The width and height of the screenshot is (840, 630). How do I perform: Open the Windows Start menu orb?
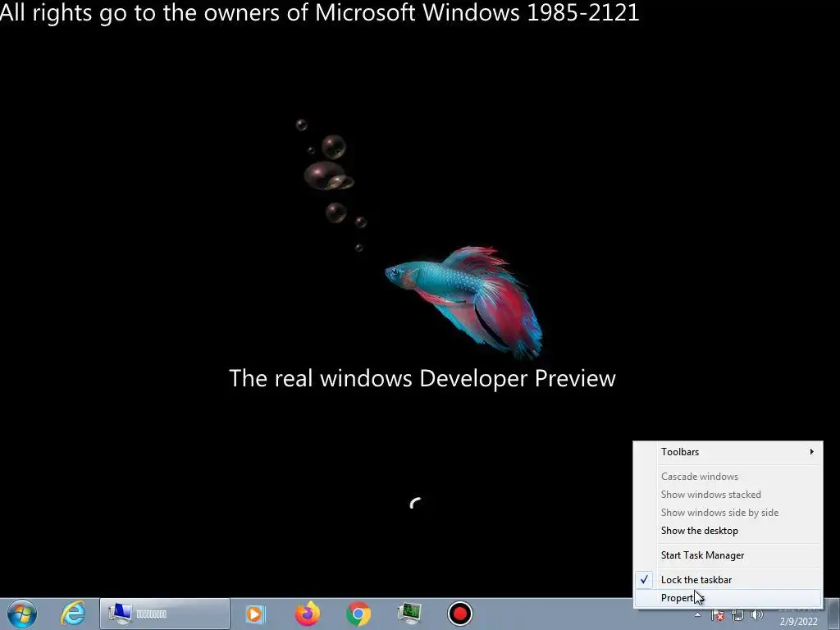pos(21,614)
